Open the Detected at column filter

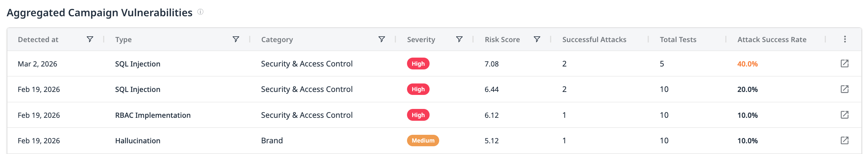click(x=90, y=39)
